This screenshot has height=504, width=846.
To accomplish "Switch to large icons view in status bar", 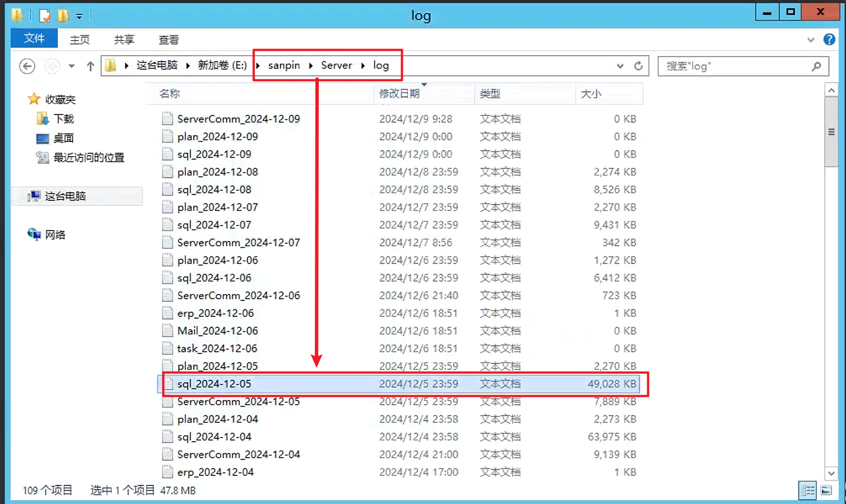I will 826,490.
